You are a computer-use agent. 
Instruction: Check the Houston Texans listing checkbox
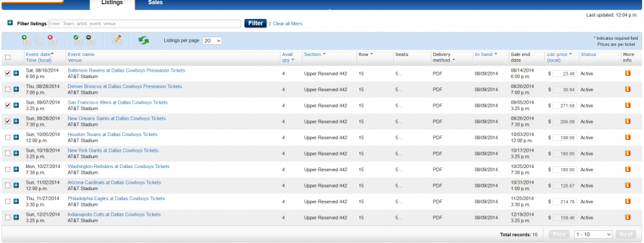pyautogui.click(x=8, y=137)
